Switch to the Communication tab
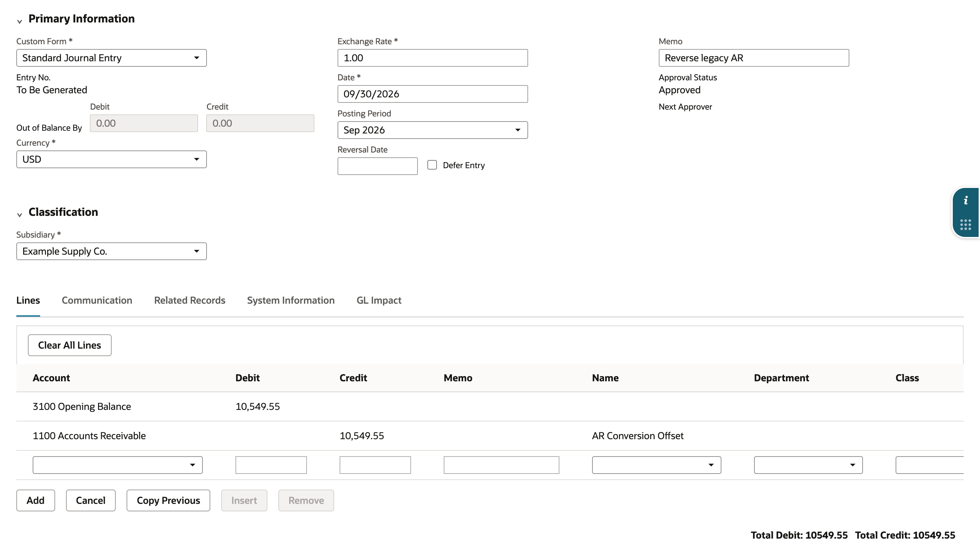 tap(97, 300)
